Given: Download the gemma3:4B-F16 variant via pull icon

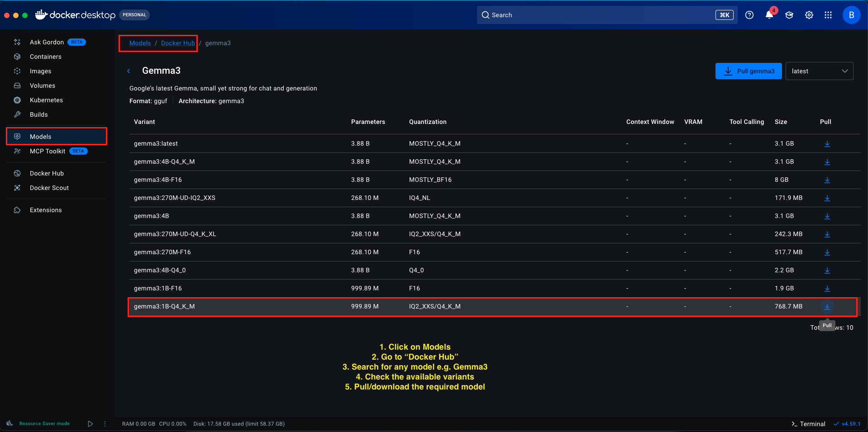Looking at the screenshot, I should pyautogui.click(x=827, y=180).
